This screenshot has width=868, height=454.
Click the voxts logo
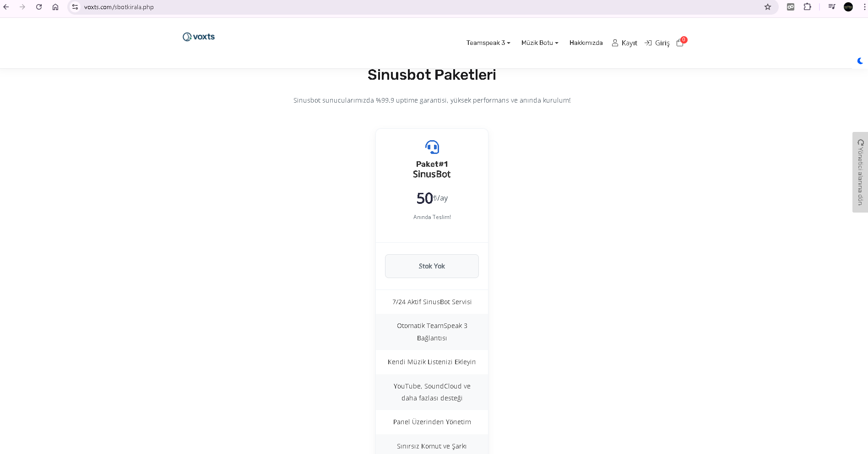coord(199,37)
